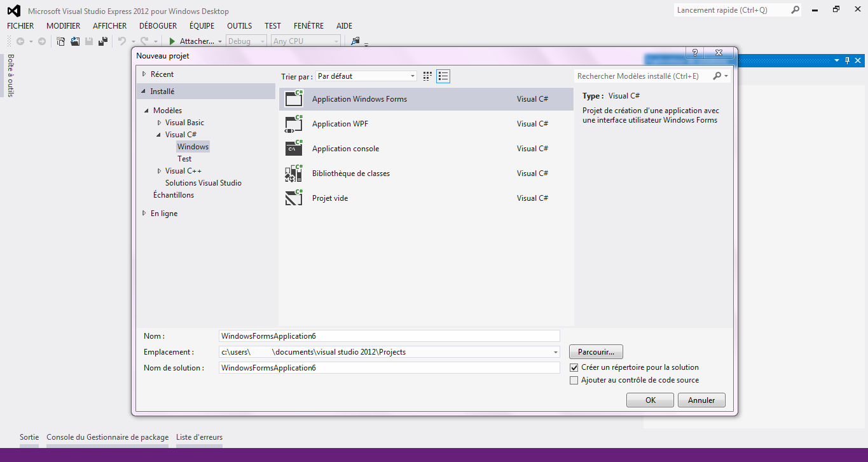Open the Attacher button dropdown arrow
This screenshot has width=868, height=462.
tap(220, 41)
